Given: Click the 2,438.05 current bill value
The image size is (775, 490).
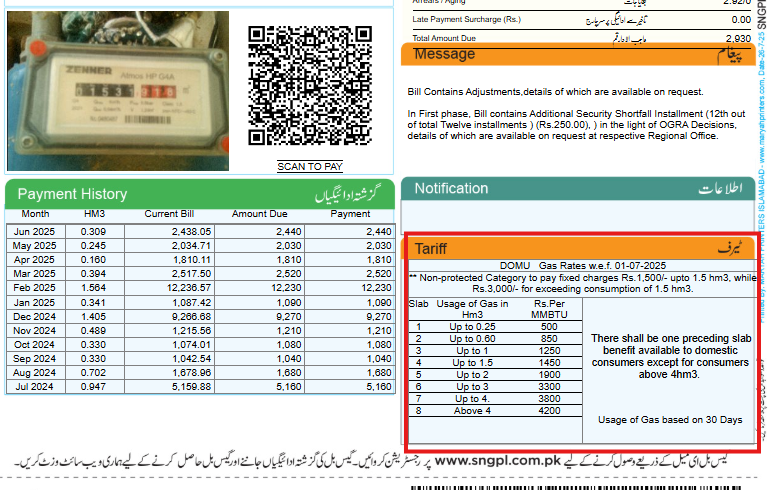Looking at the screenshot, I should [x=191, y=232].
